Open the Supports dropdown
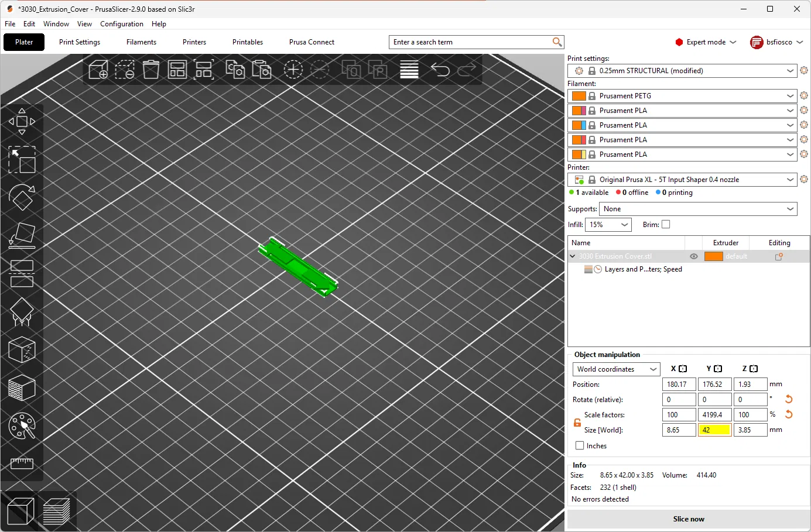Image resolution: width=811 pixels, height=532 pixels. 698,209
